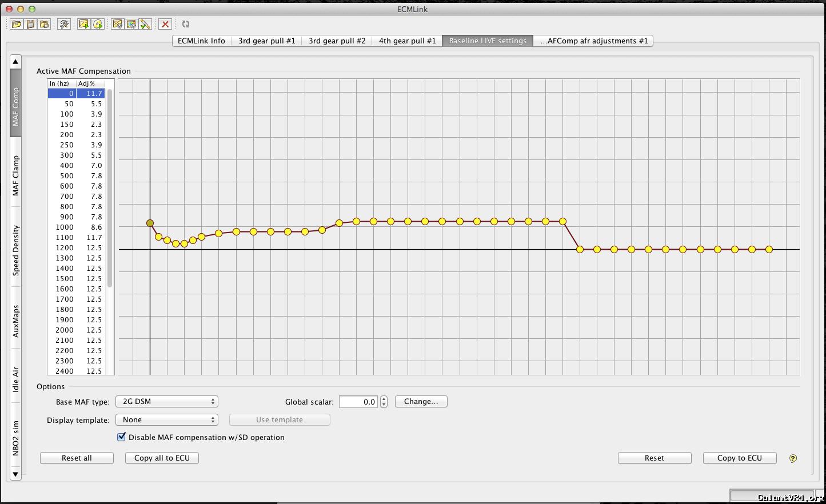Click the Reset all button
This screenshot has width=826, height=504.
[77, 458]
